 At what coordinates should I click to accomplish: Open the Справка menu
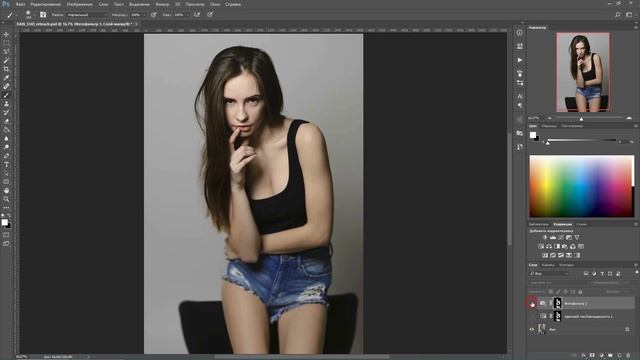233,4
